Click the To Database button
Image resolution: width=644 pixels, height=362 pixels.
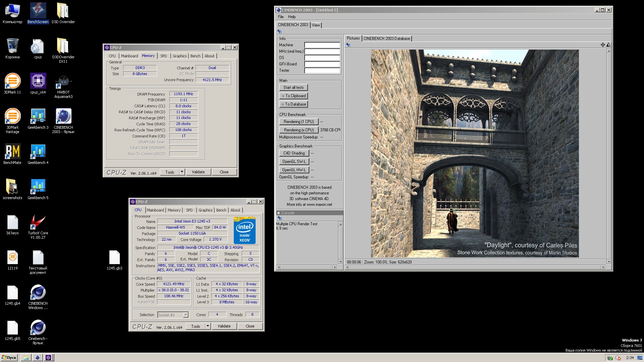[x=293, y=104]
